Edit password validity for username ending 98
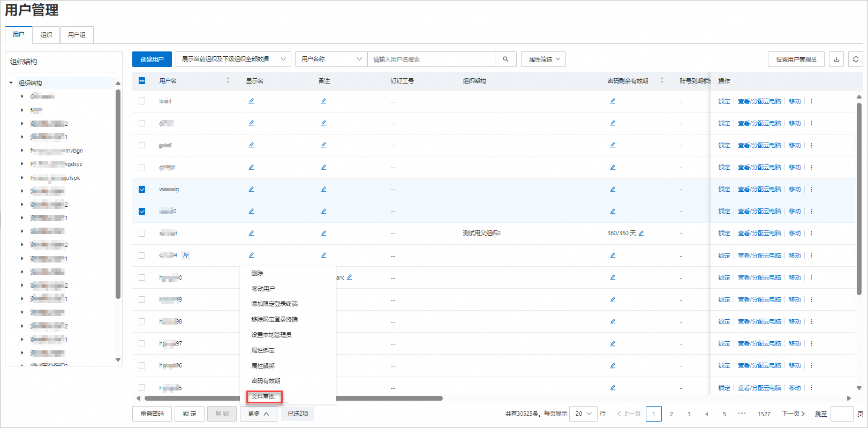The image size is (868, 428). click(613, 321)
